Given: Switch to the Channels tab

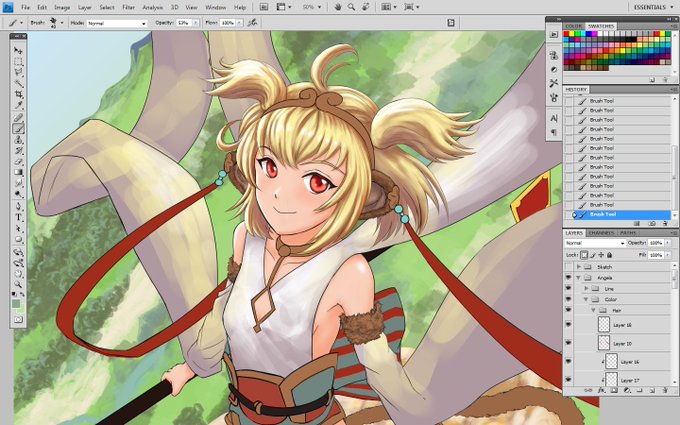Looking at the screenshot, I should click(x=601, y=233).
